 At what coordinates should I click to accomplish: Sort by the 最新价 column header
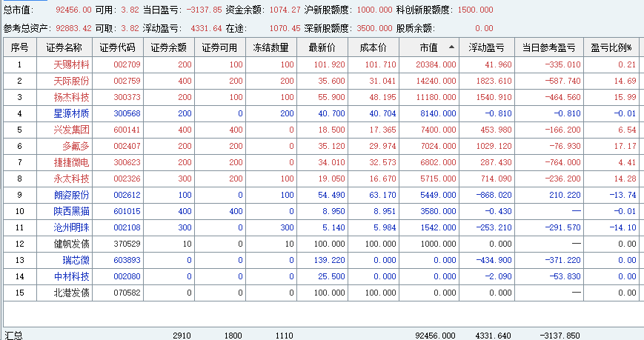tap(322, 47)
